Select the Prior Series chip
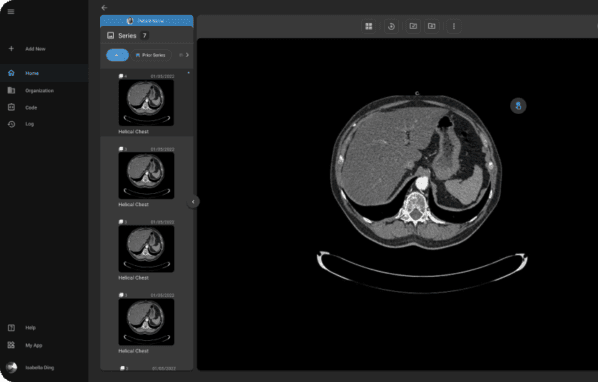The image size is (598, 382). tap(151, 55)
